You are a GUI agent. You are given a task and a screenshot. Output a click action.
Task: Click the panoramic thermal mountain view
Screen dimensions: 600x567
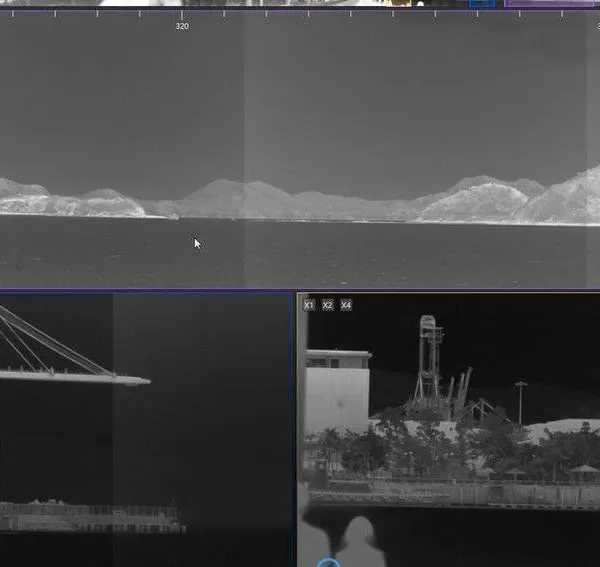(x=300, y=150)
